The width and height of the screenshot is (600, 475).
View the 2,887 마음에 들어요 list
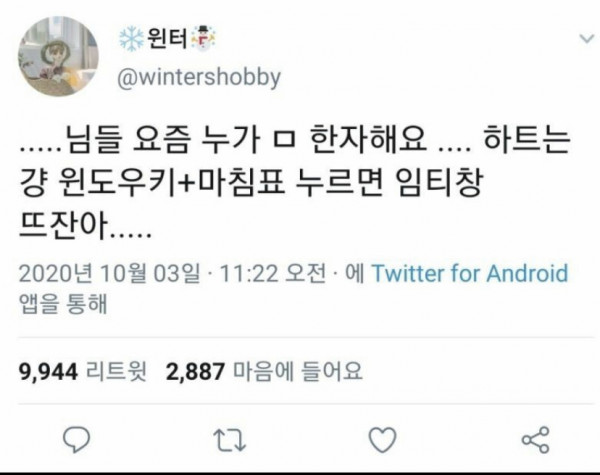click(264, 371)
